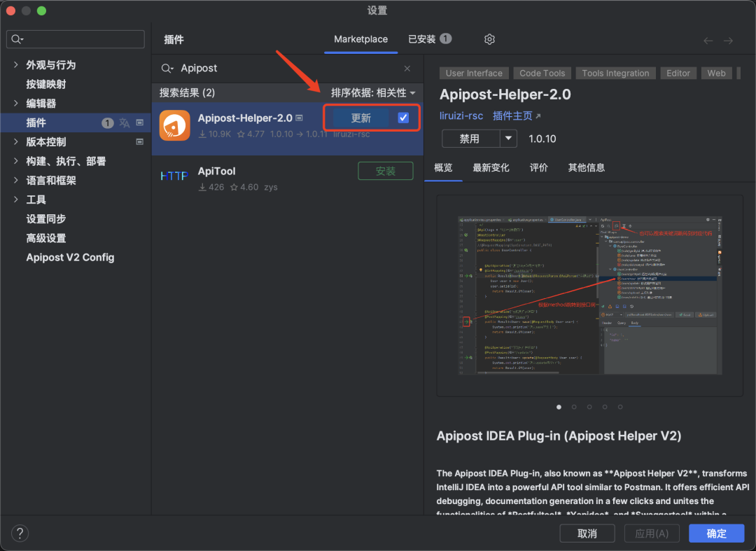Expand 编辑器 settings group
756x551 pixels.
[x=16, y=103]
